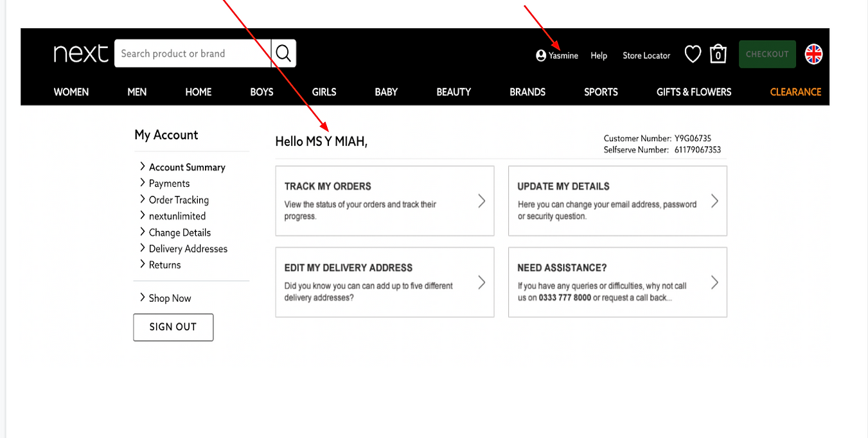Open the BOYS menu
The width and height of the screenshot is (868, 438).
[261, 92]
